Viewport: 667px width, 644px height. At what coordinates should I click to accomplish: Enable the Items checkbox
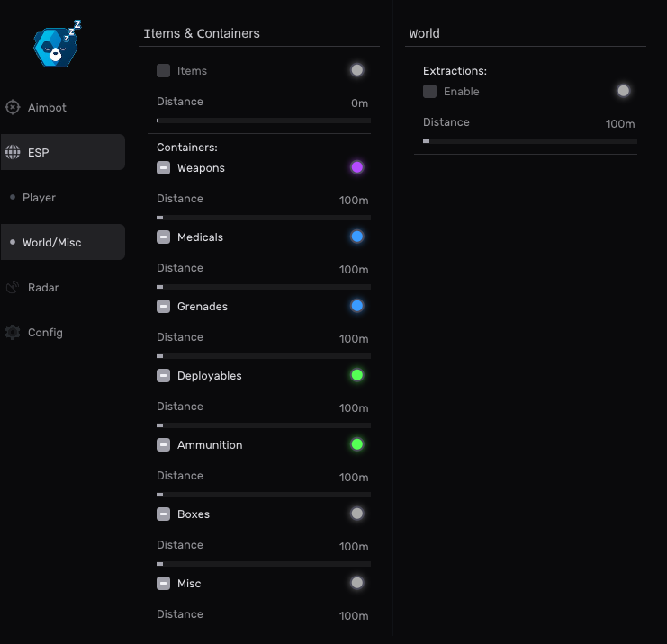pyautogui.click(x=164, y=71)
